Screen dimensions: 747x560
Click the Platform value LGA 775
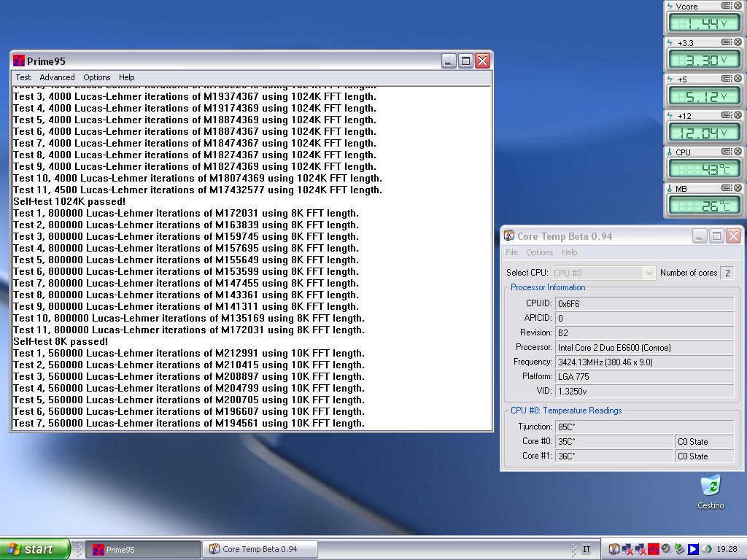pos(645,377)
